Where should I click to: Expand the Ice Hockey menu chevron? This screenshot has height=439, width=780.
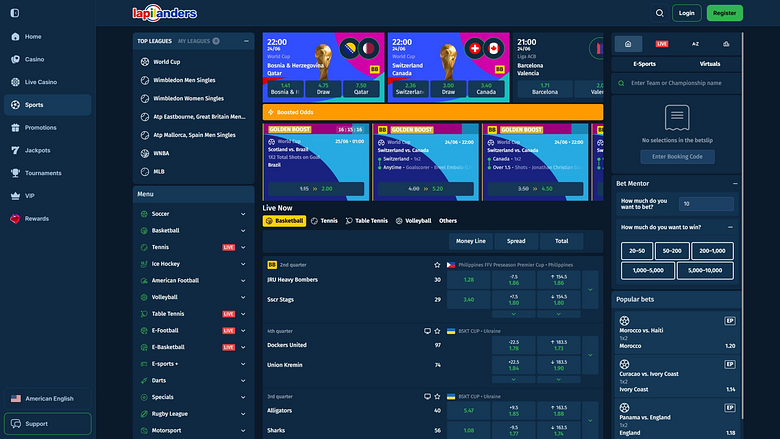click(243, 264)
